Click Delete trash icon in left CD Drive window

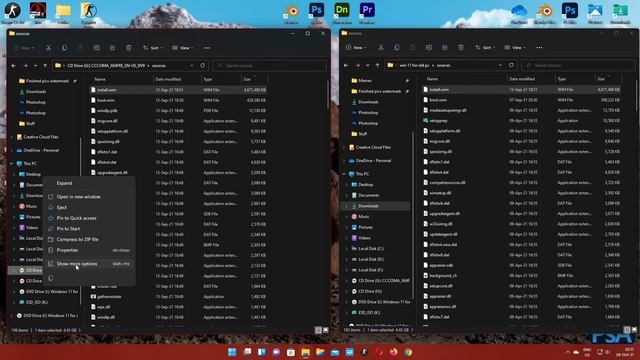pyautogui.click(x=129, y=48)
